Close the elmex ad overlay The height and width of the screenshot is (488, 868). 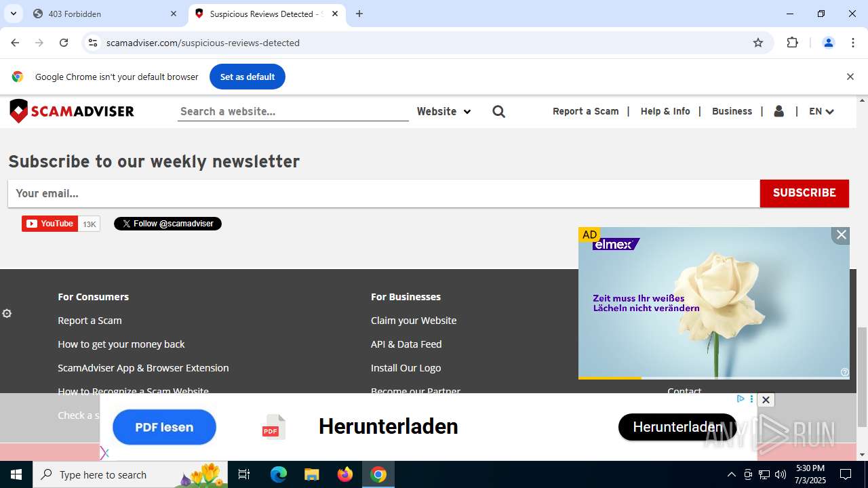[841, 235]
